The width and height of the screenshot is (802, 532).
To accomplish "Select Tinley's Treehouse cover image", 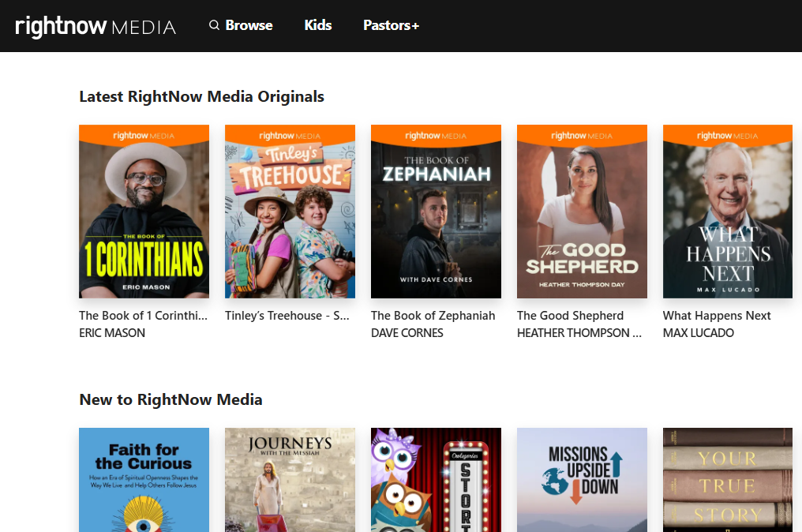I will [290, 212].
